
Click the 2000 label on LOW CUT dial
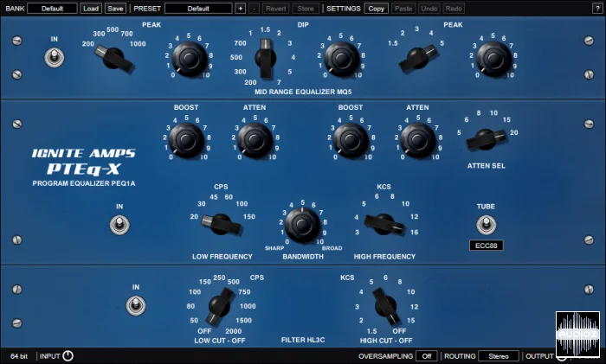[234, 331]
